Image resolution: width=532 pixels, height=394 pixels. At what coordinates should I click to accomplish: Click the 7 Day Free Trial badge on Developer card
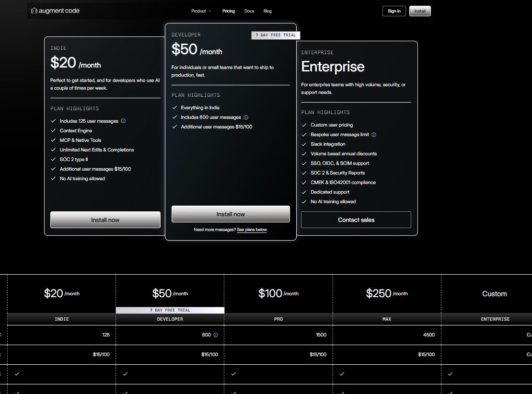tap(276, 35)
